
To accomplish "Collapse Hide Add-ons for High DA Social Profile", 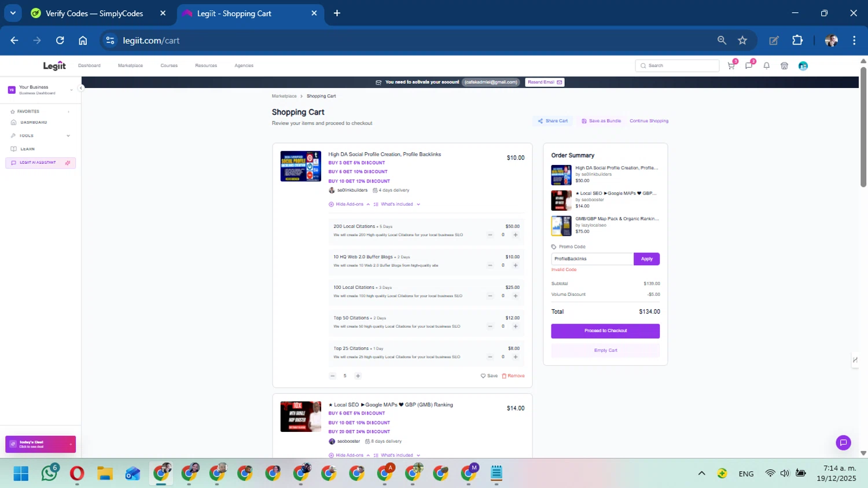I will point(349,204).
